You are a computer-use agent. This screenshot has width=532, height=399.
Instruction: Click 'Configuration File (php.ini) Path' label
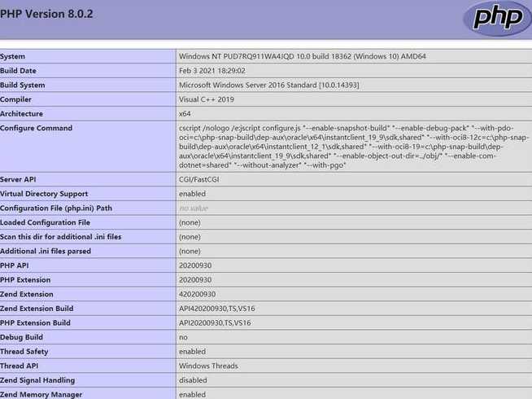pyautogui.click(x=56, y=208)
